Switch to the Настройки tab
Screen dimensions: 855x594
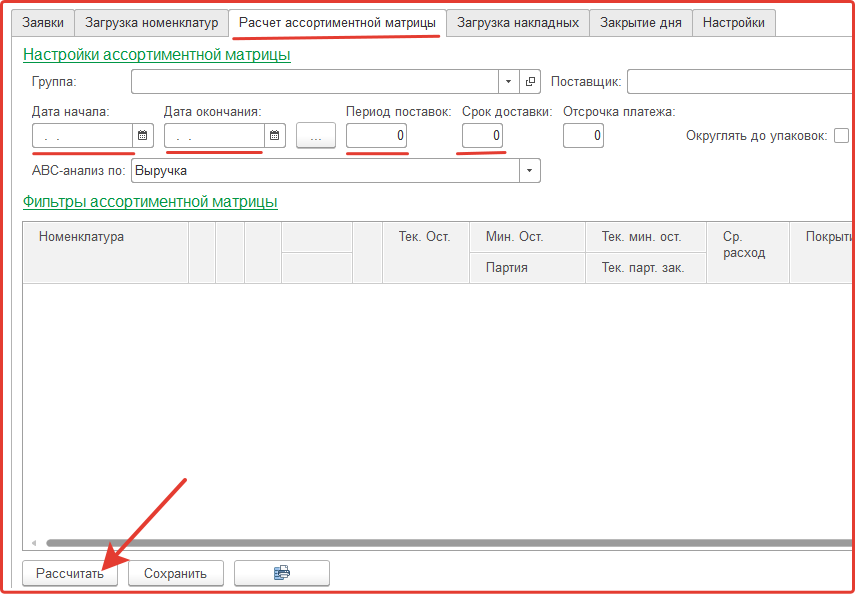click(x=733, y=23)
